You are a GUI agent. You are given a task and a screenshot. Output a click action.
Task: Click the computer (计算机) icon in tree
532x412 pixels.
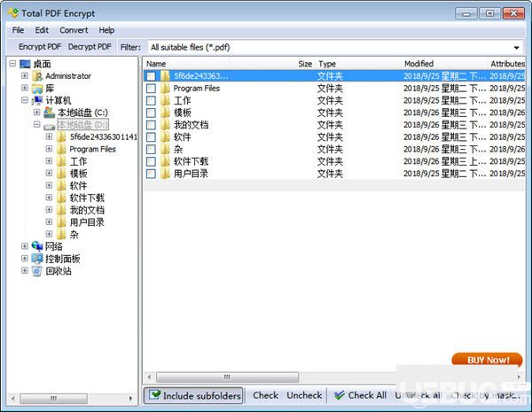(37, 100)
